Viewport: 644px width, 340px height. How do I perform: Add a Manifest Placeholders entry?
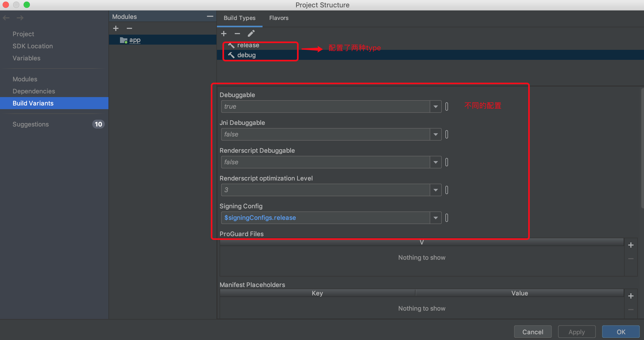coord(631,296)
